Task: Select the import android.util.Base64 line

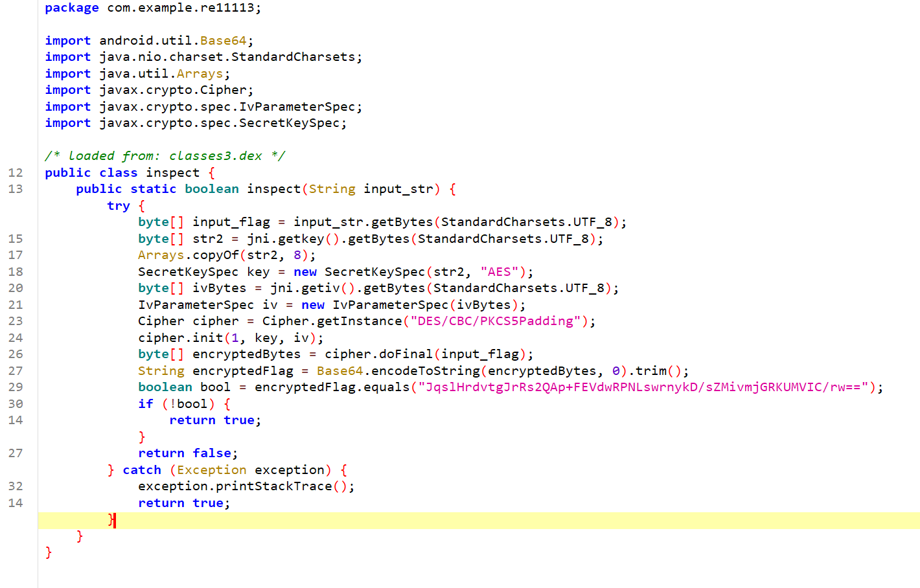Action: [x=149, y=41]
